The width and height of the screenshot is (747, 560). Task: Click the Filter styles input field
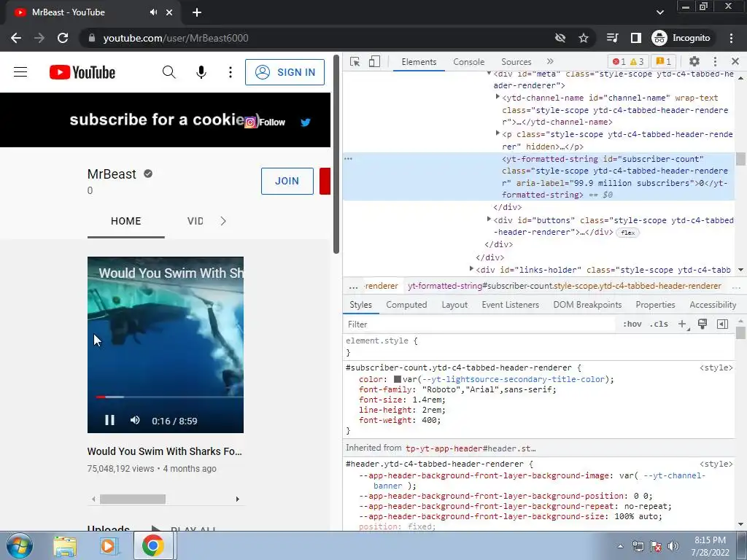[x=480, y=324]
